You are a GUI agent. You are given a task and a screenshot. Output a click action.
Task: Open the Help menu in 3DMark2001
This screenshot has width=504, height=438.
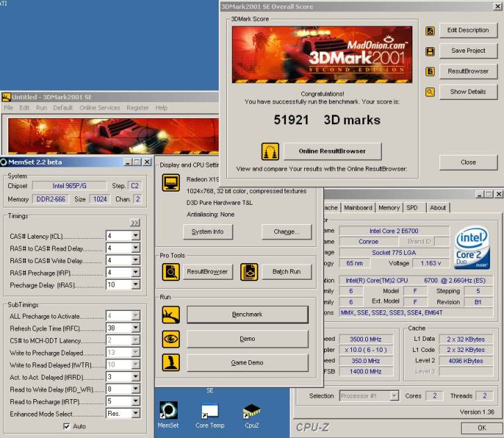(161, 108)
